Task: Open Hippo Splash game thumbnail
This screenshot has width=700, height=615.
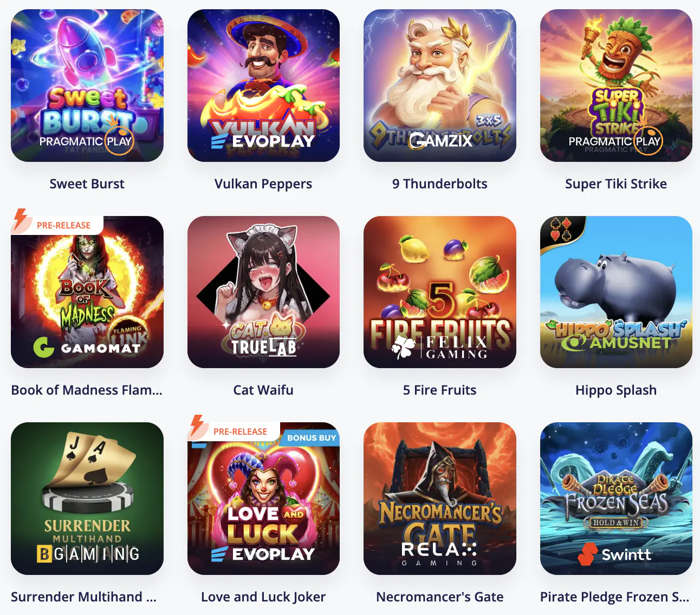Action: point(616,292)
